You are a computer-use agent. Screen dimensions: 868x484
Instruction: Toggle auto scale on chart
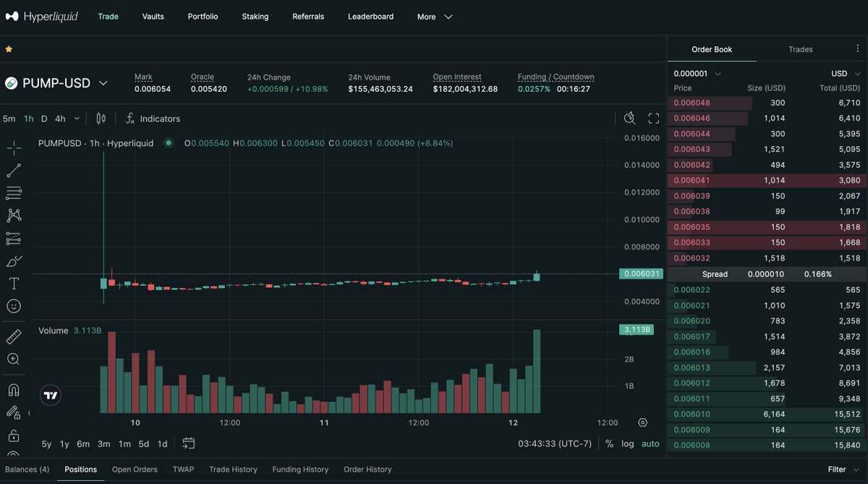[650, 443]
